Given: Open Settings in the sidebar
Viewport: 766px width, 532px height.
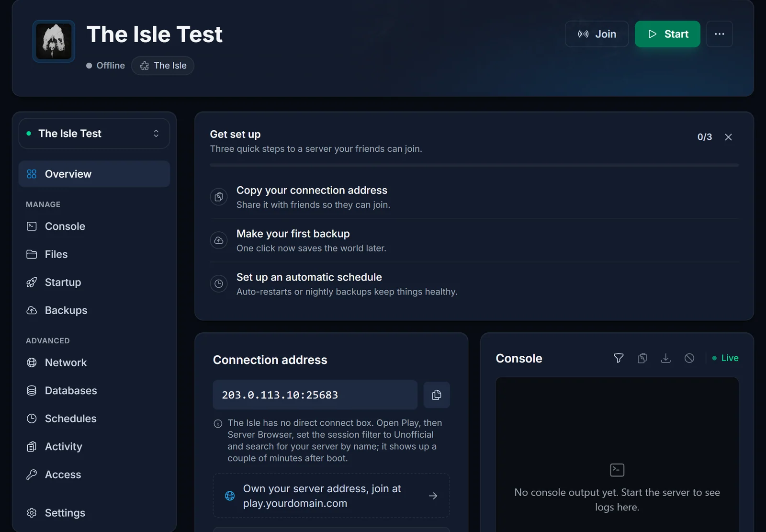Looking at the screenshot, I should point(94,513).
